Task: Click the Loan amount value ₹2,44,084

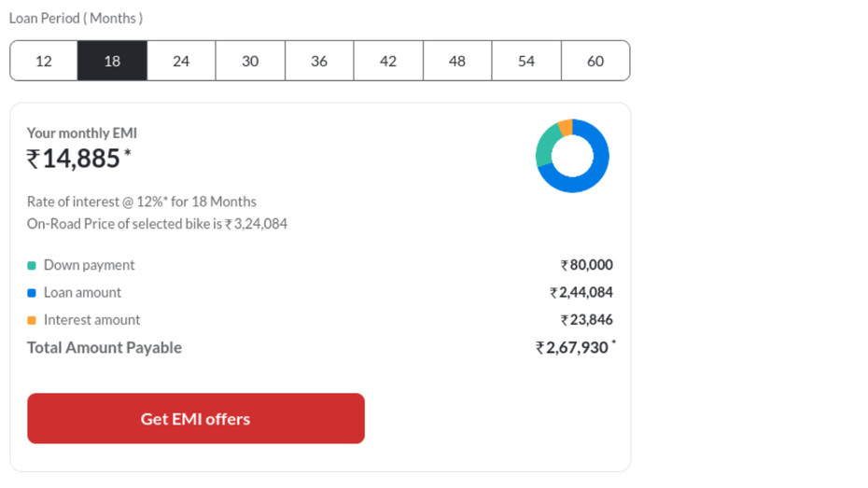Action: tap(581, 292)
